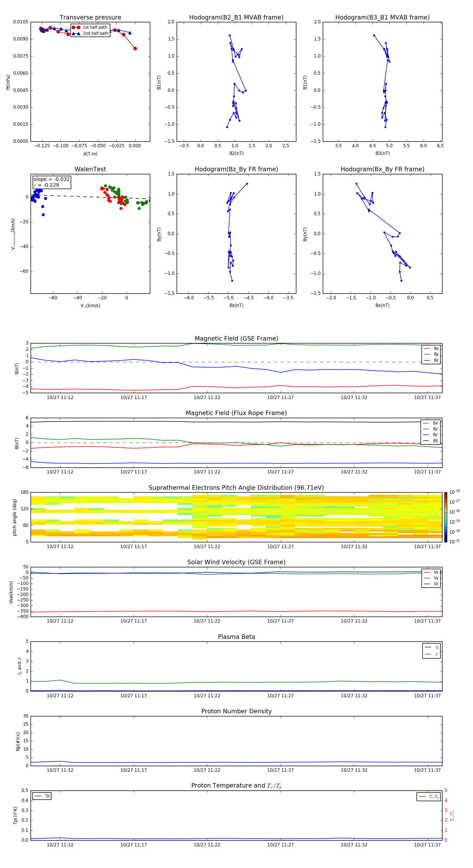Screen dimensions: 473x868
Task: Select the Suprathermal Electrons Pitch Angle Distribution title
Action: coord(236,488)
